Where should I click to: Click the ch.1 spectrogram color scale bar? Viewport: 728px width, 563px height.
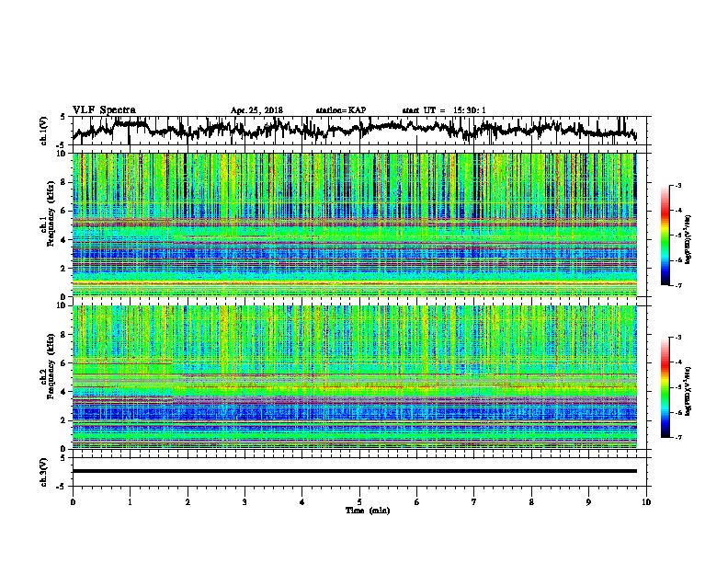pyautogui.click(x=665, y=236)
